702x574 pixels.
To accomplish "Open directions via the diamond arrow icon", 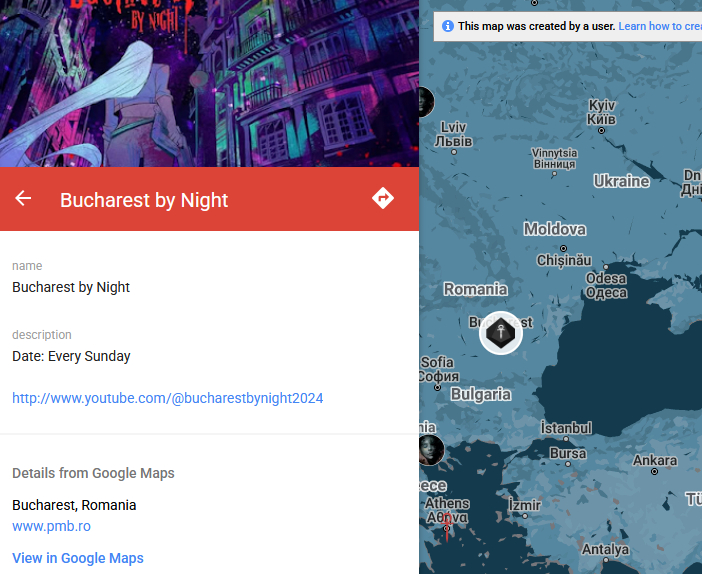I will tap(383, 198).
